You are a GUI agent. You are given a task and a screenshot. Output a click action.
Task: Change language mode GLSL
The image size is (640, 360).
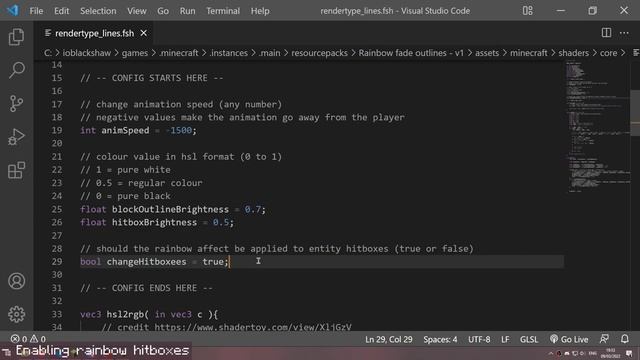click(x=529, y=339)
